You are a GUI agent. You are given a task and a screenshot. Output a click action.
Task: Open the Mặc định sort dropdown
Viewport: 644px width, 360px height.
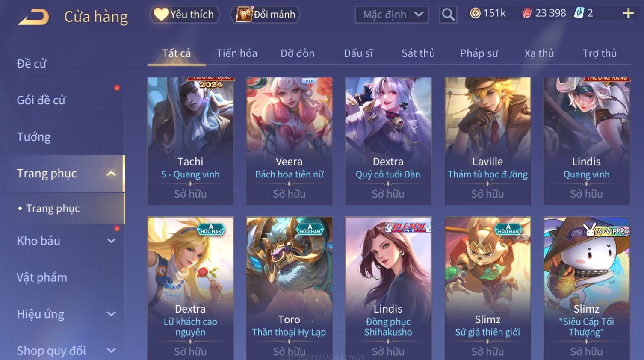392,15
